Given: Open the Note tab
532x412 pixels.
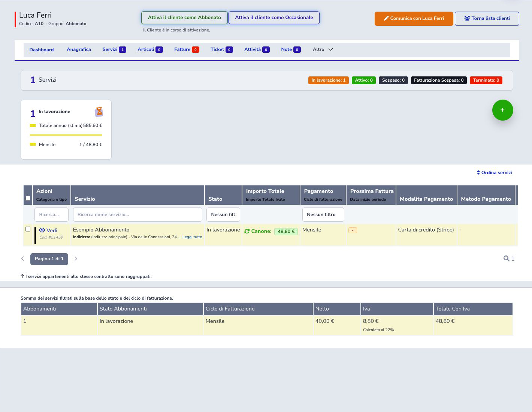Looking at the screenshot, I should tap(291, 49).
